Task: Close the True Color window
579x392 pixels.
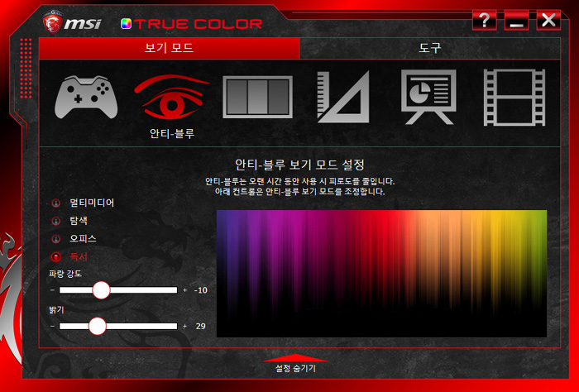Action: pos(548,20)
